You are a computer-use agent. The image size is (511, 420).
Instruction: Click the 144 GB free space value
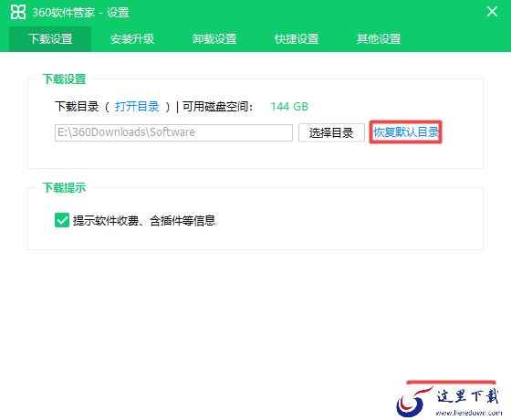(289, 107)
